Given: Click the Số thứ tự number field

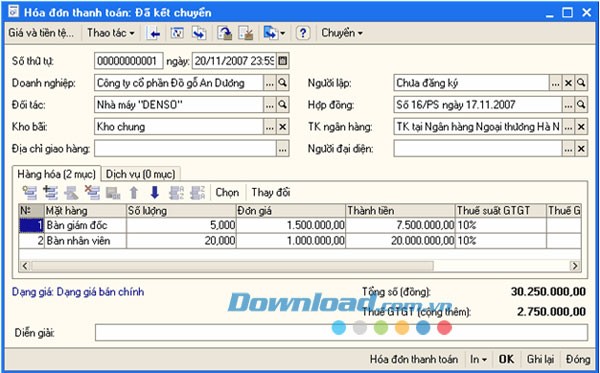Looking at the screenshot, I should click(x=129, y=61).
